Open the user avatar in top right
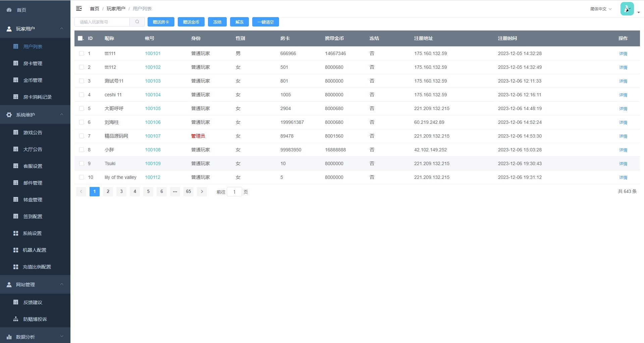Screen dimensions: 644x343 click(627, 9)
